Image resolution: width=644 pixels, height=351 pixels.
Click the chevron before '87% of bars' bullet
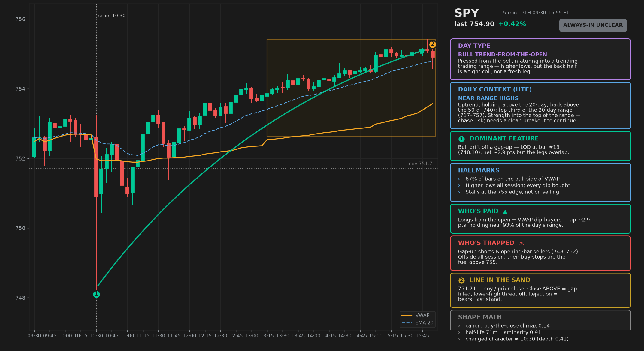[459, 179]
